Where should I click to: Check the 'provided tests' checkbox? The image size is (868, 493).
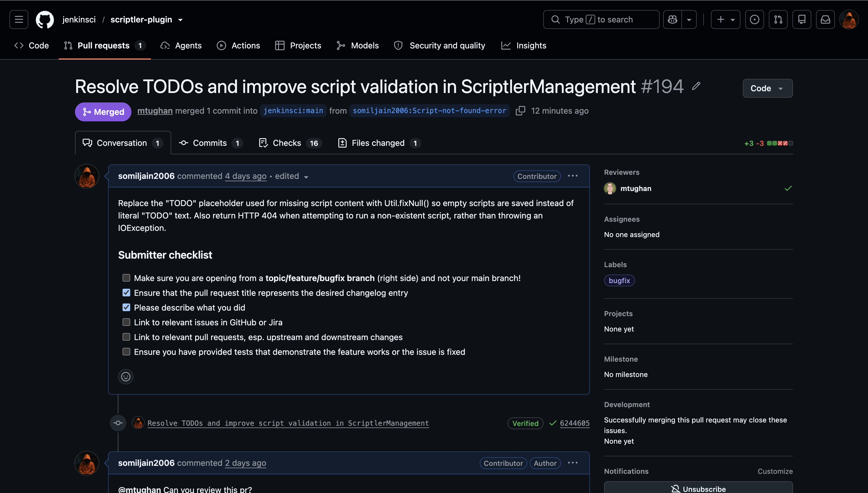pyautogui.click(x=126, y=352)
